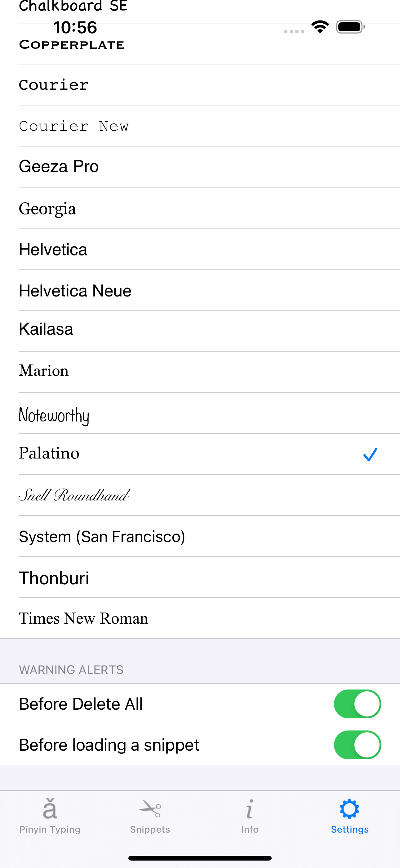Disable the Before Delete All switch

pos(357,704)
